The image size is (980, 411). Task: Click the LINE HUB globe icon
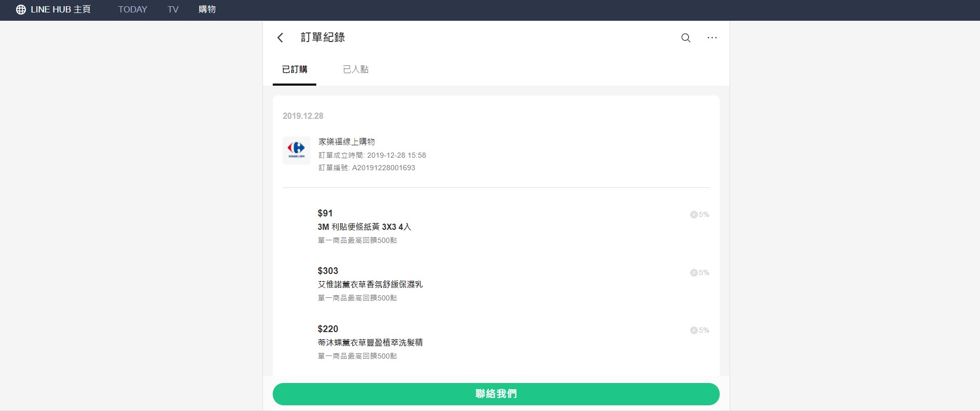pos(21,9)
